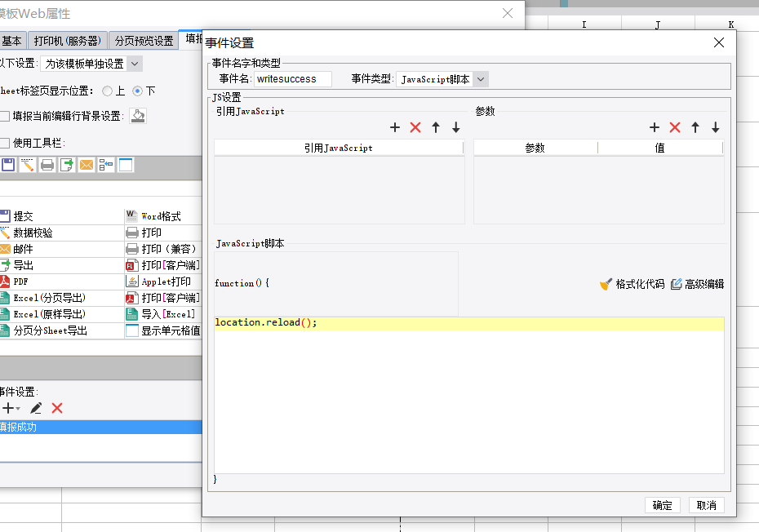Image resolution: width=759 pixels, height=532 pixels.
Task: Remove the selected parameter with red X
Action: click(x=675, y=127)
